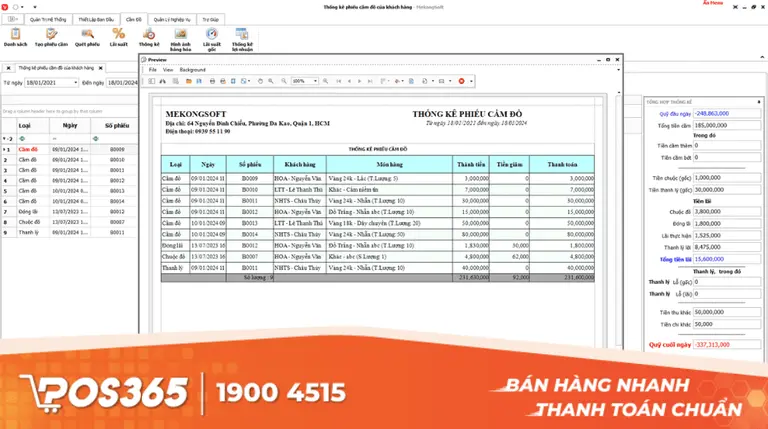
Task: Click Khách hàng column header in report
Action: [300, 165]
